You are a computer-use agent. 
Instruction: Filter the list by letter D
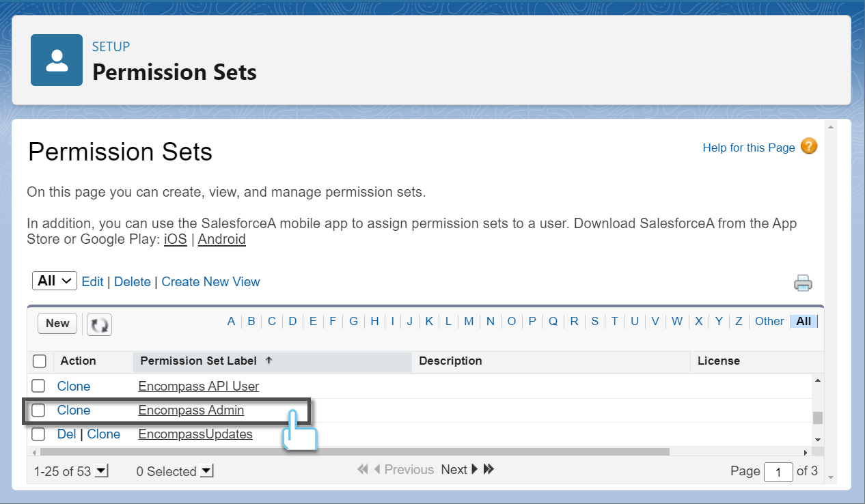292,321
